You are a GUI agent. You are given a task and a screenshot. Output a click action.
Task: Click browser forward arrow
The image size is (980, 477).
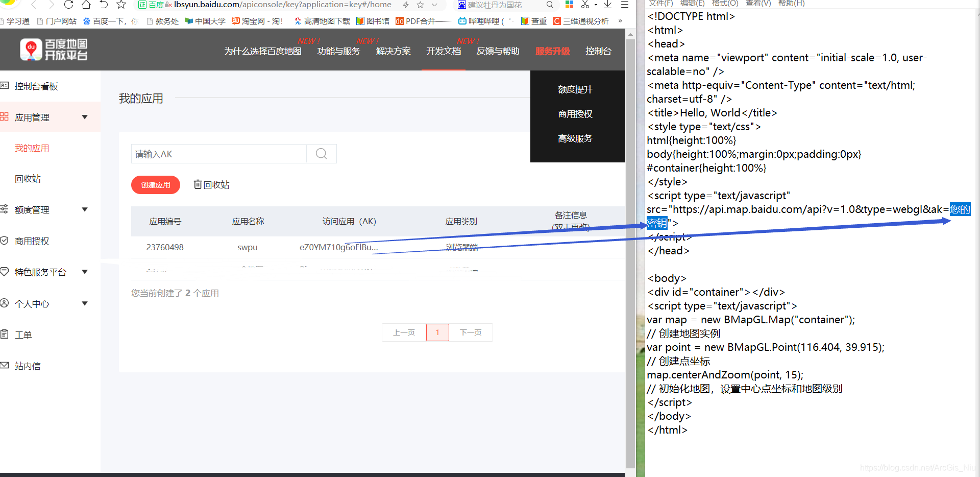(51, 5)
